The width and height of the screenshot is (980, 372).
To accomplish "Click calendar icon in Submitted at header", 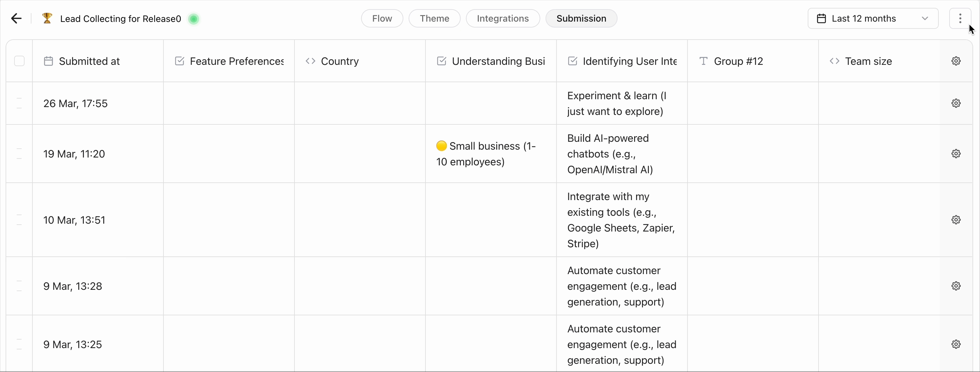I will click(48, 61).
